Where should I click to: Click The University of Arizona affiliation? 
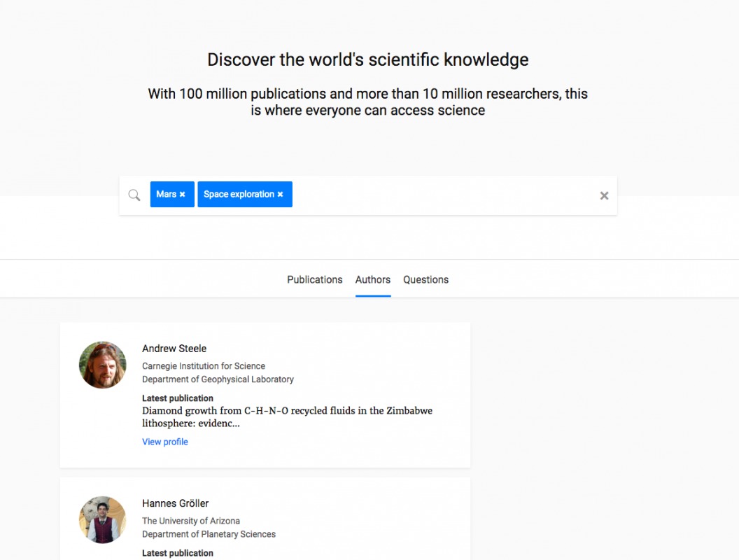click(x=191, y=521)
